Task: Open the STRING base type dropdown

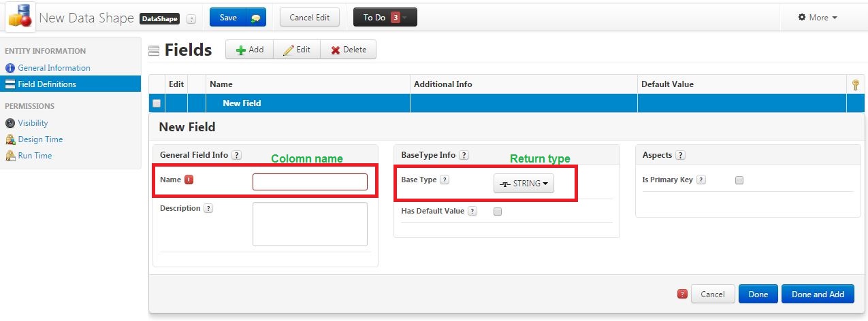Action: [524, 184]
